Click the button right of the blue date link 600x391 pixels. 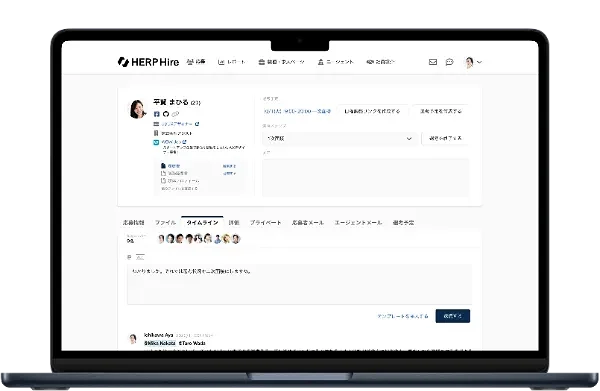click(x=372, y=111)
